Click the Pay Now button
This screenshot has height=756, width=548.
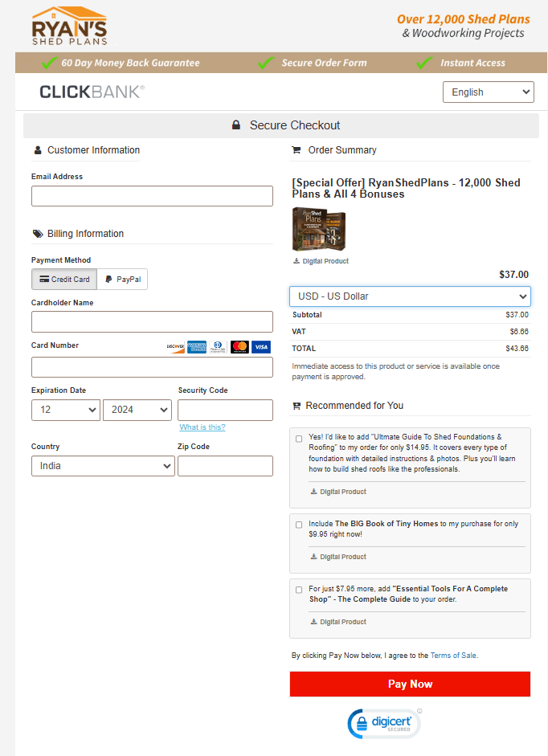[x=410, y=684]
